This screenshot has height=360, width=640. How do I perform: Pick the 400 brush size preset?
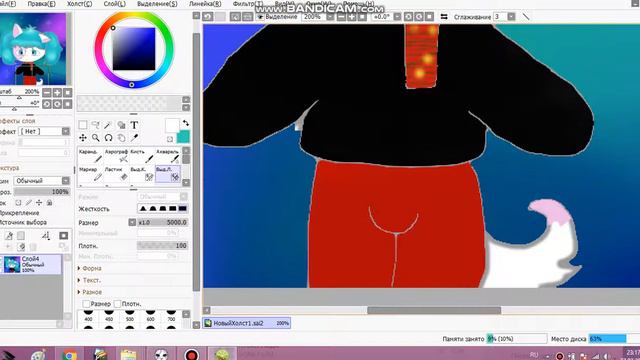coord(89,316)
